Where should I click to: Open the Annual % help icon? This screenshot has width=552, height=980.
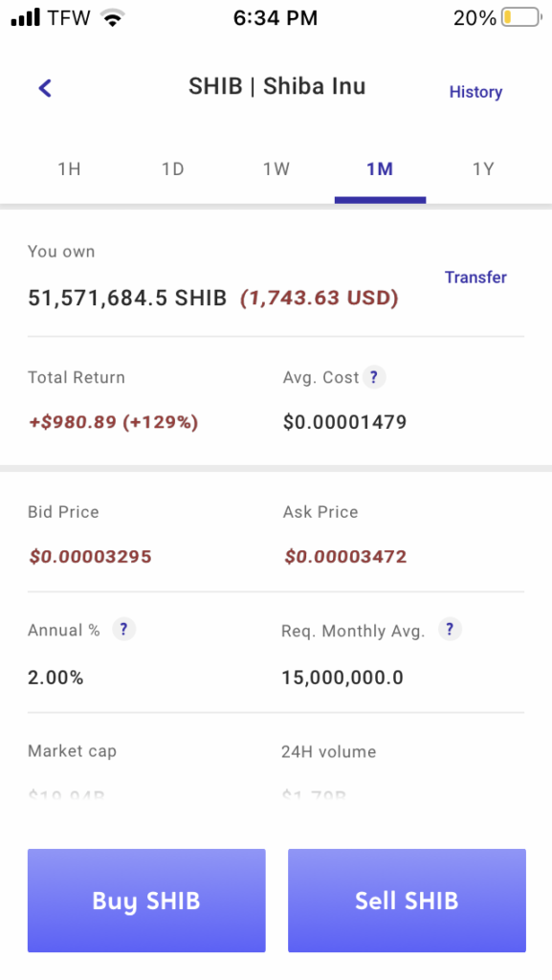point(123,630)
